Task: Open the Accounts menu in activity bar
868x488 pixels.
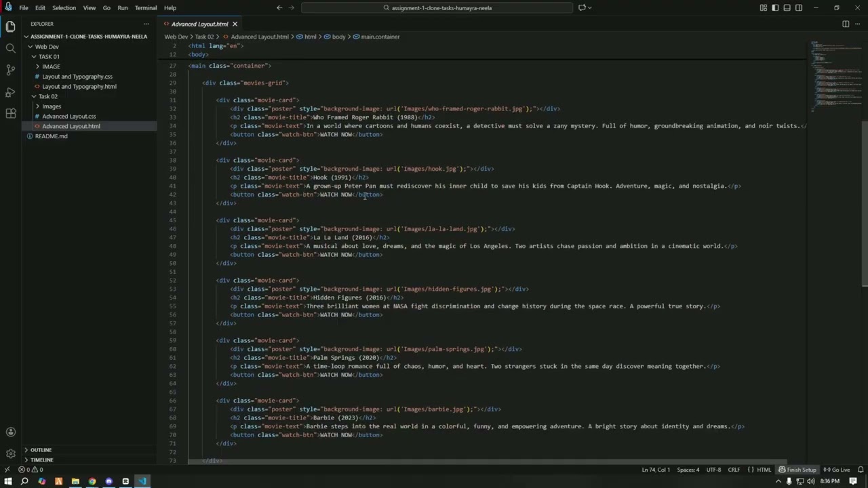Action: pos(10,432)
